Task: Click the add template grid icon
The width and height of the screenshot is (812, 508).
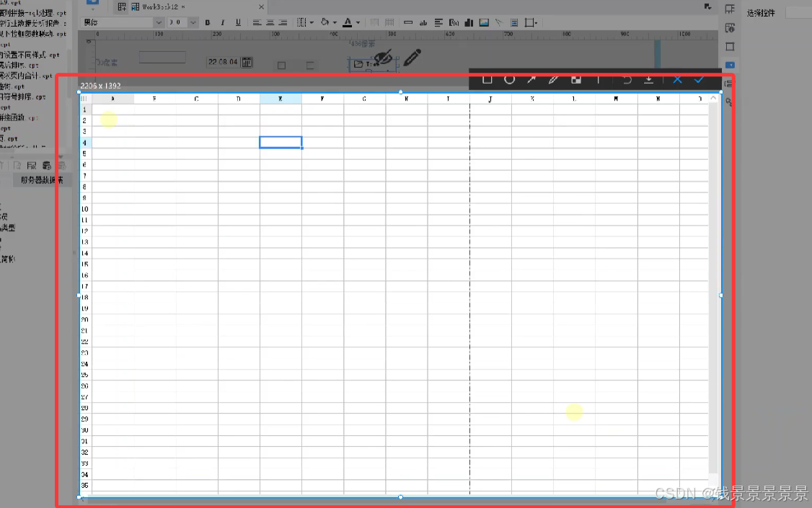Action: tap(122, 6)
